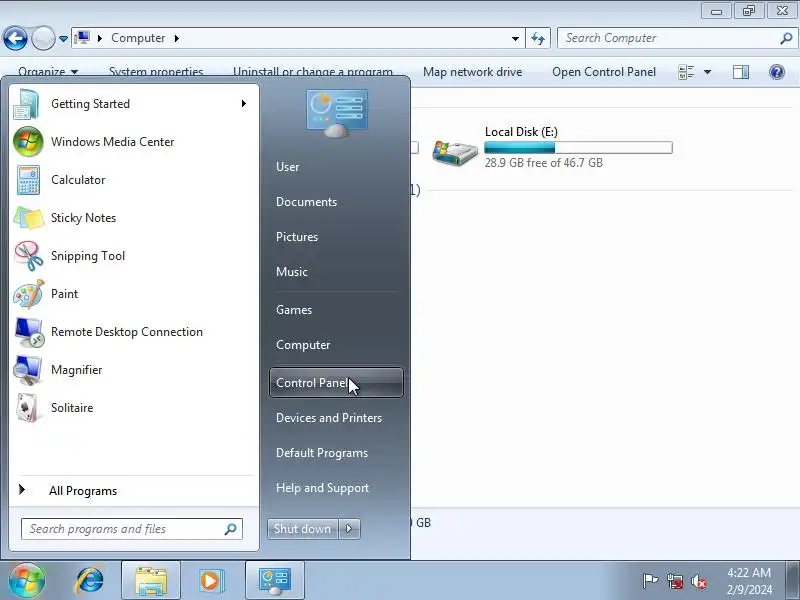Open Music library
This screenshot has width=800, height=600.
coord(336,272)
